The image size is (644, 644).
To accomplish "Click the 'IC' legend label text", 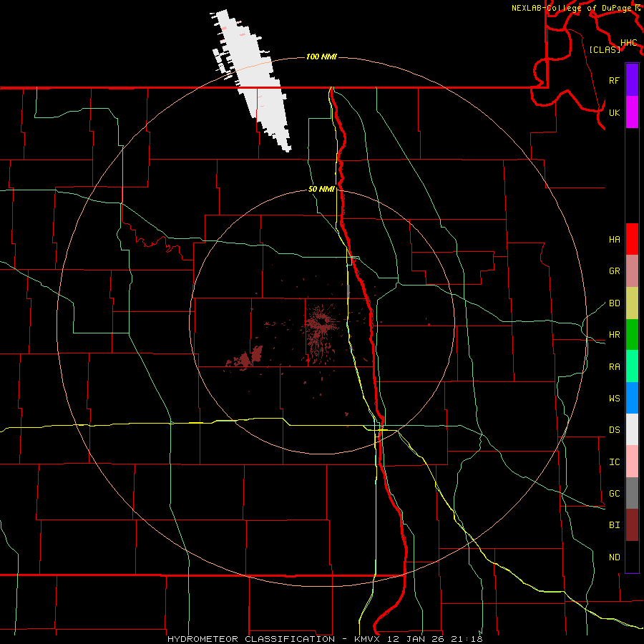I will 614,462.
